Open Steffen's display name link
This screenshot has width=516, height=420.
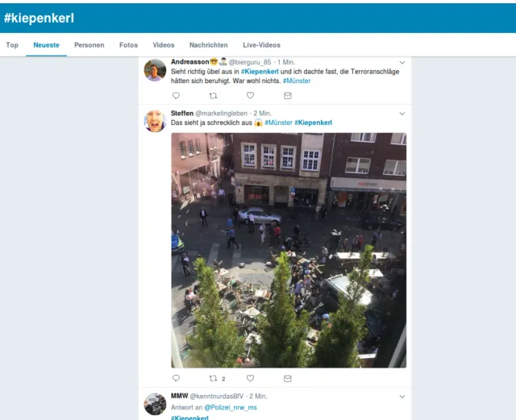click(182, 113)
